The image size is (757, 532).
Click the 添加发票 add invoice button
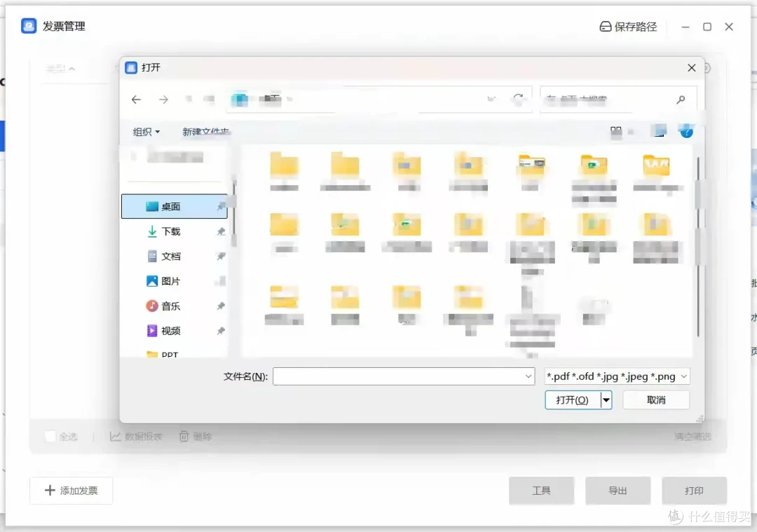[x=71, y=491]
